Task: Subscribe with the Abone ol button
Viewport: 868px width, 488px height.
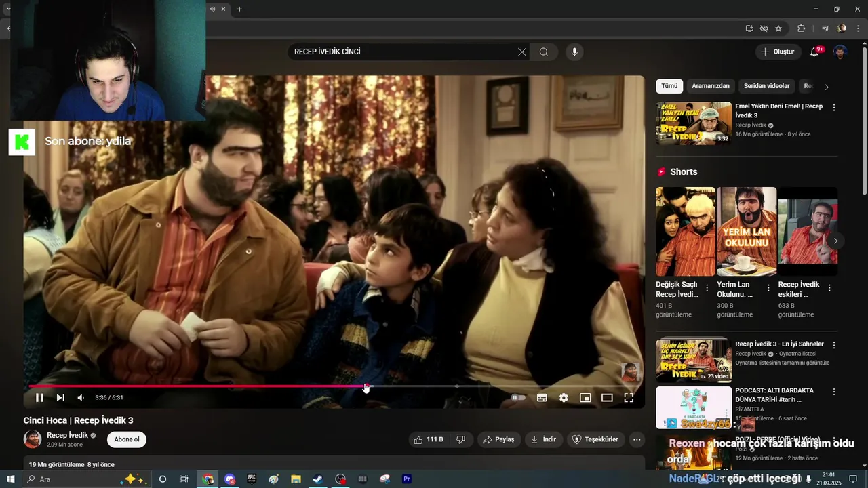Action: pyautogui.click(x=127, y=439)
